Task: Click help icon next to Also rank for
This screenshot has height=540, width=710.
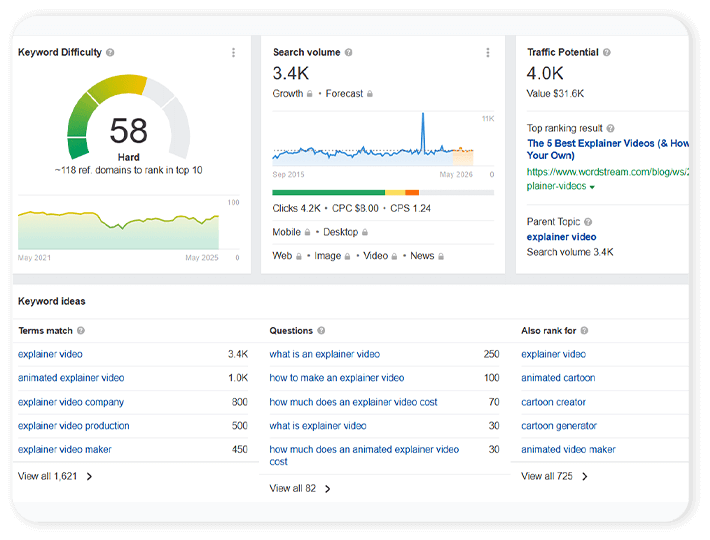Action: pyautogui.click(x=584, y=330)
